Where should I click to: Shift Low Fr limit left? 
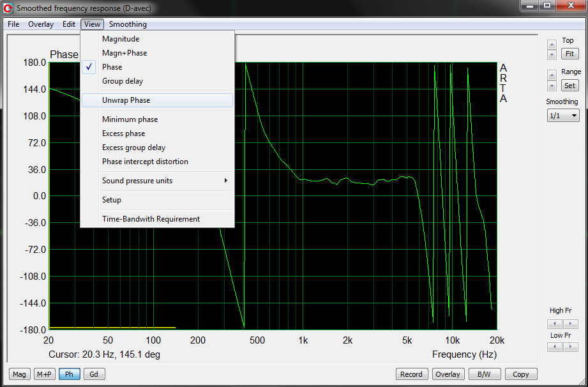pyautogui.click(x=555, y=347)
